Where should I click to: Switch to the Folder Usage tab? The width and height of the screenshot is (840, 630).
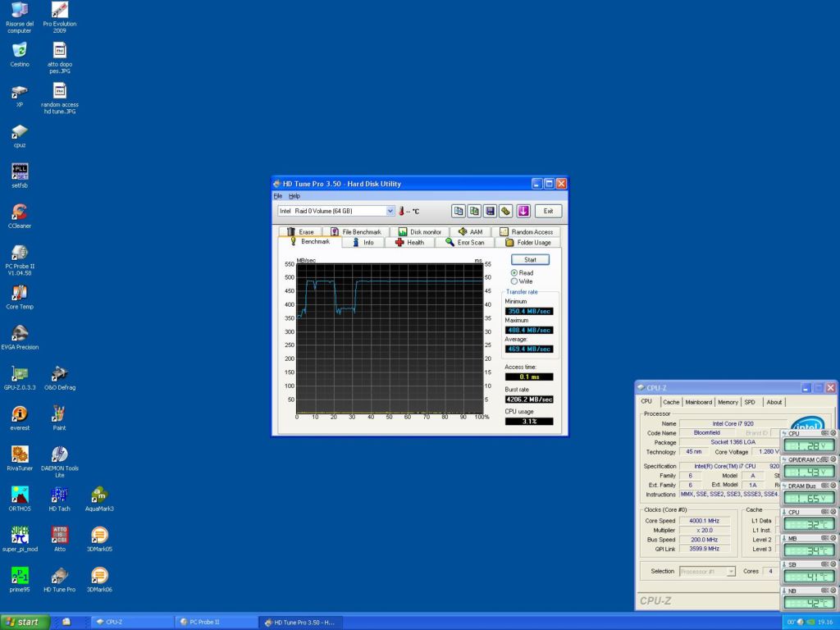(528, 243)
